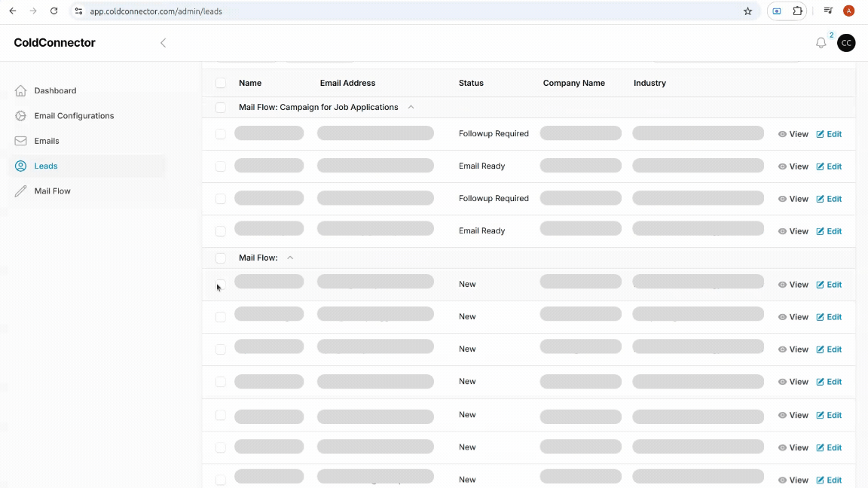
Task: Reload the page in browser
Action: click(53, 11)
